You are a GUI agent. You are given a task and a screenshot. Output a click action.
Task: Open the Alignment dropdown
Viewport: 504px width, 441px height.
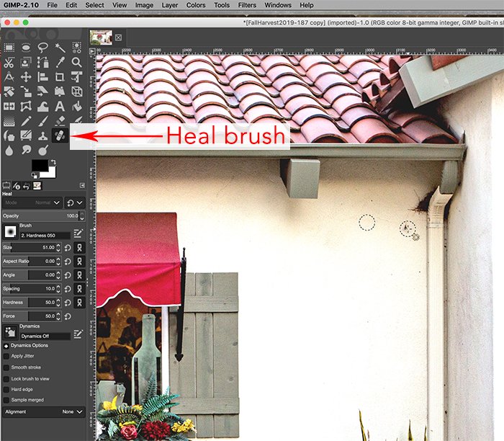(x=72, y=412)
